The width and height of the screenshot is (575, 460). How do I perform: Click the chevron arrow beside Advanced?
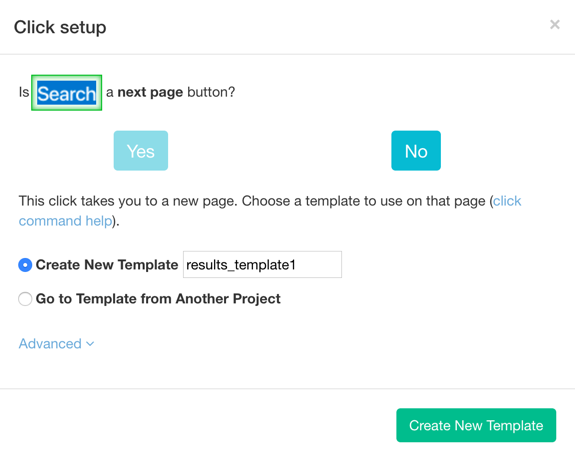tap(90, 344)
